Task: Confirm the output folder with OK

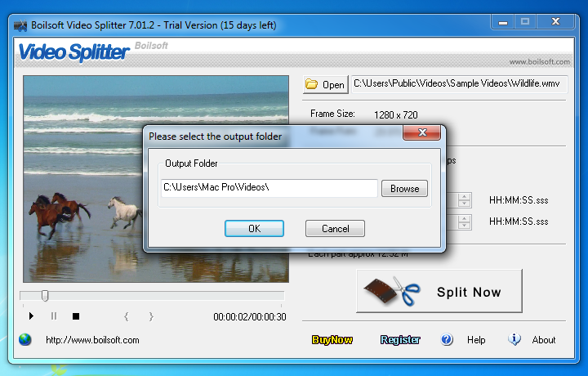Action: pos(254,229)
